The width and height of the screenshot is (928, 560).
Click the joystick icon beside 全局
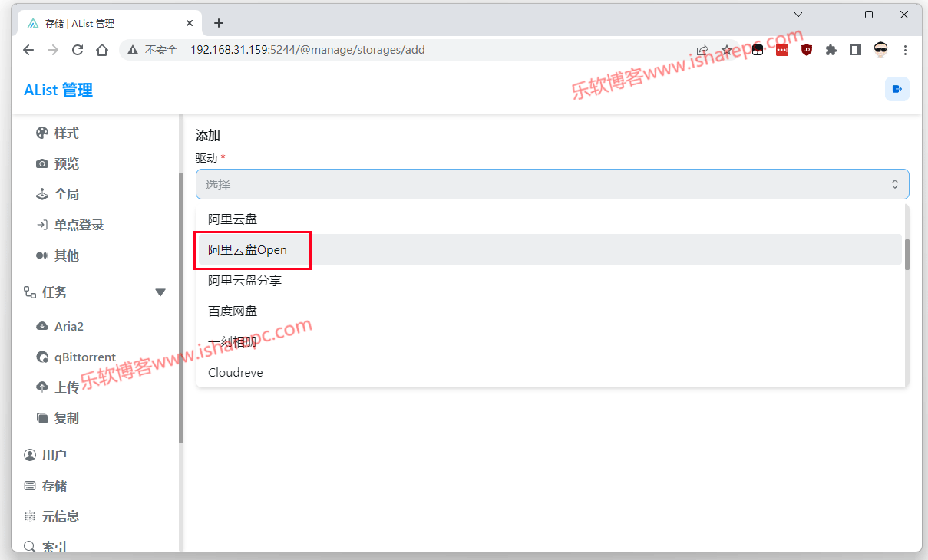(42, 195)
